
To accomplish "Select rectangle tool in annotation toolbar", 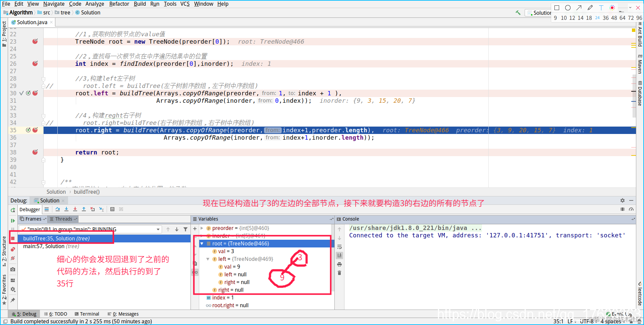I will 557,8.
